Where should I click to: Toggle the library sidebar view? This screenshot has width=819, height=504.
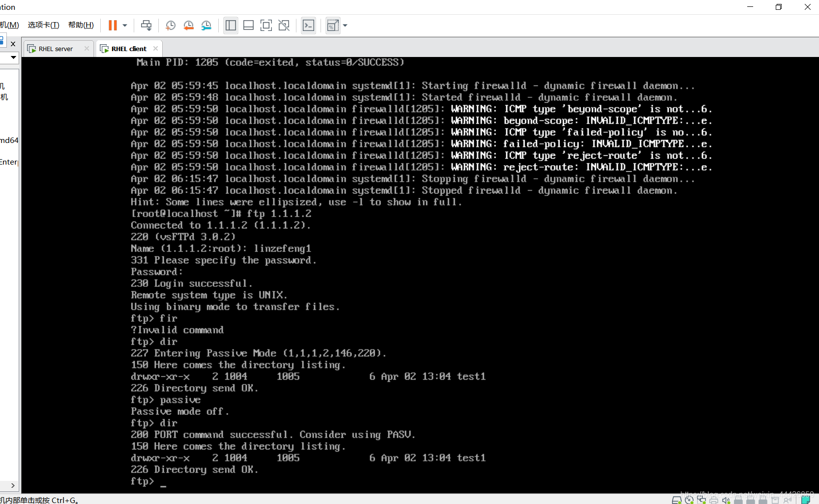[231, 26]
